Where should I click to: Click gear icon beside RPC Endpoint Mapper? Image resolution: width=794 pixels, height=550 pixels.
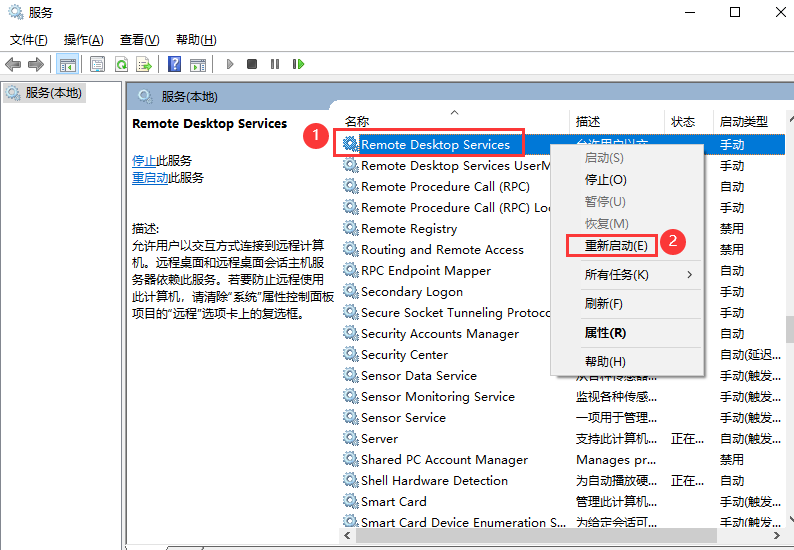pos(350,270)
